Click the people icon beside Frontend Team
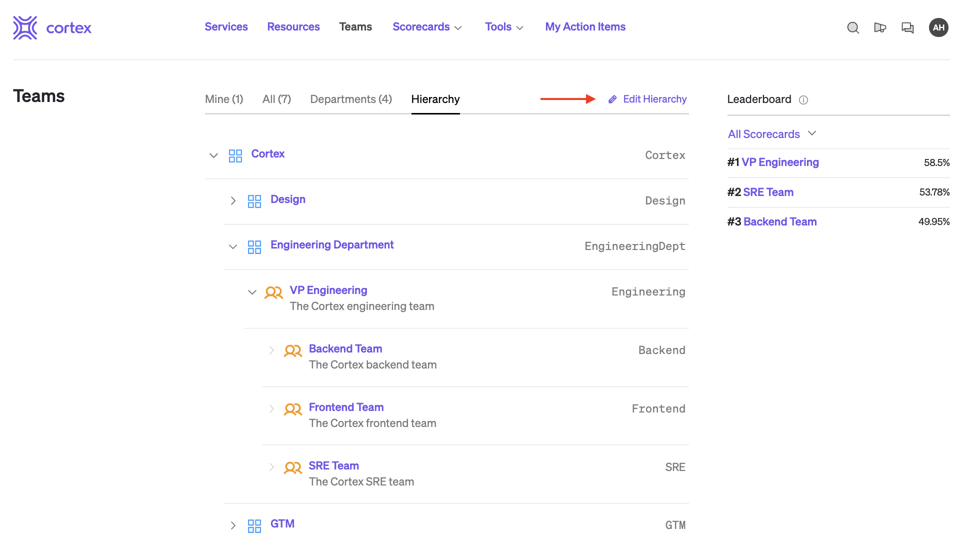Image resolution: width=970 pixels, height=560 pixels. (x=293, y=409)
